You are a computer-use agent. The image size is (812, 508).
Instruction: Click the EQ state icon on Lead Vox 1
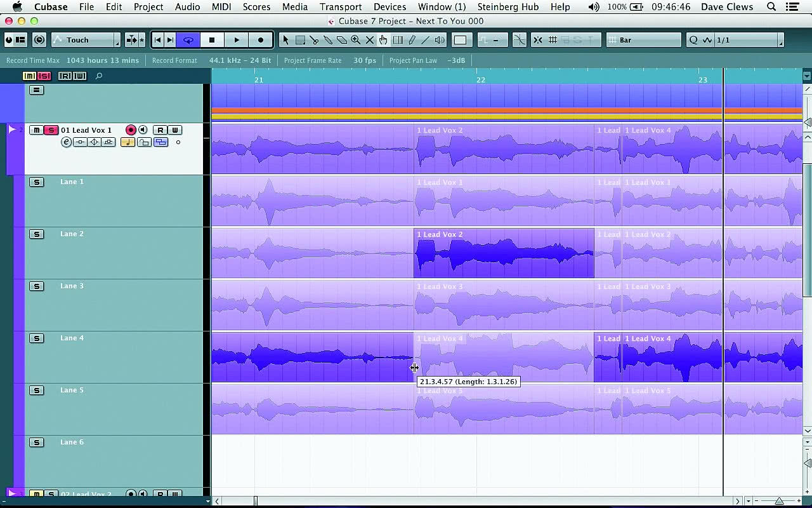tap(108, 142)
